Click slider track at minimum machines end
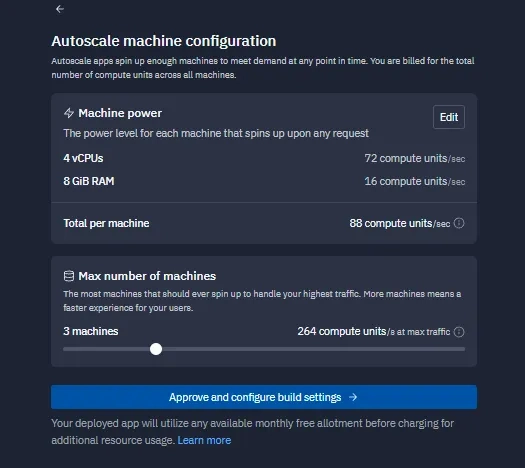 [65, 349]
